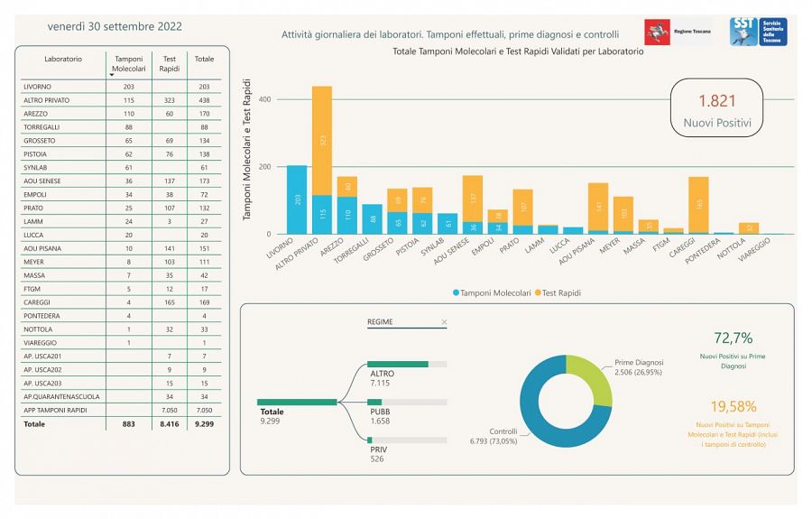Click sort arrow under Tamponi Molecolari header

pyautogui.click(x=112, y=76)
